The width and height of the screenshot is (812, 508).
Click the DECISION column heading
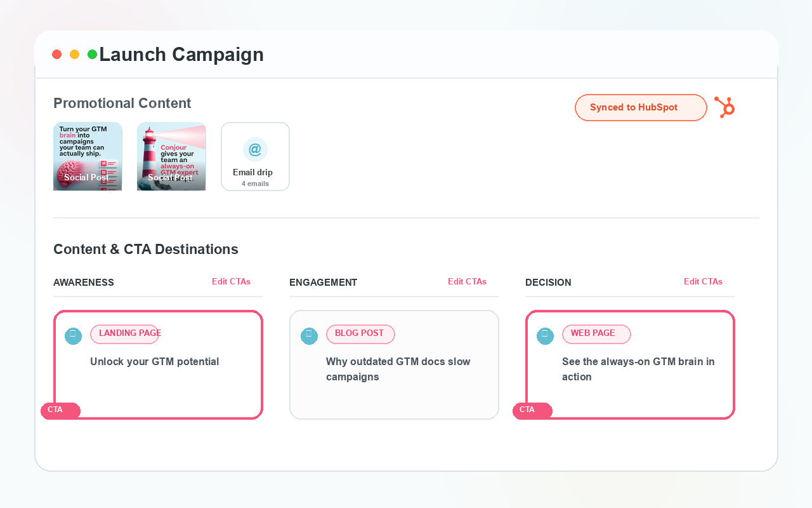tap(548, 283)
